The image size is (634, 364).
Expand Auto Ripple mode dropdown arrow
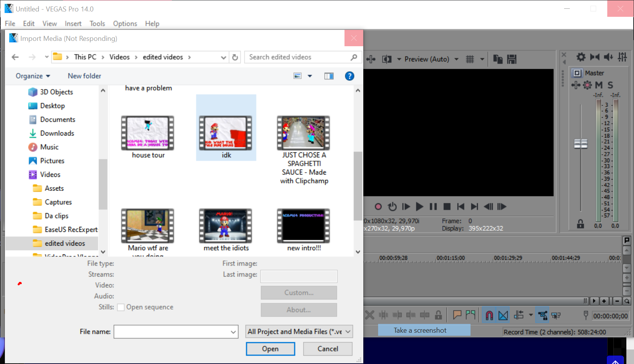coord(530,315)
